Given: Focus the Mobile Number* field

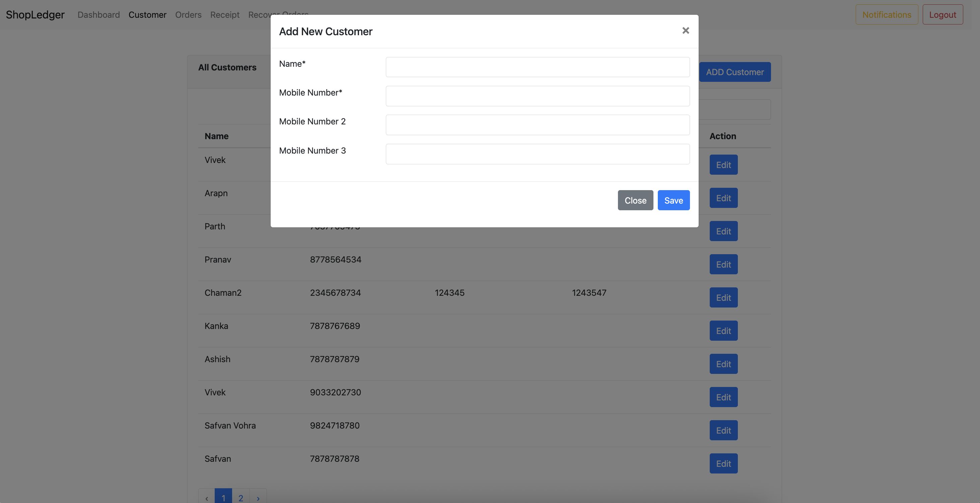Looking at the screenshot, I should (x=537, y=96).
